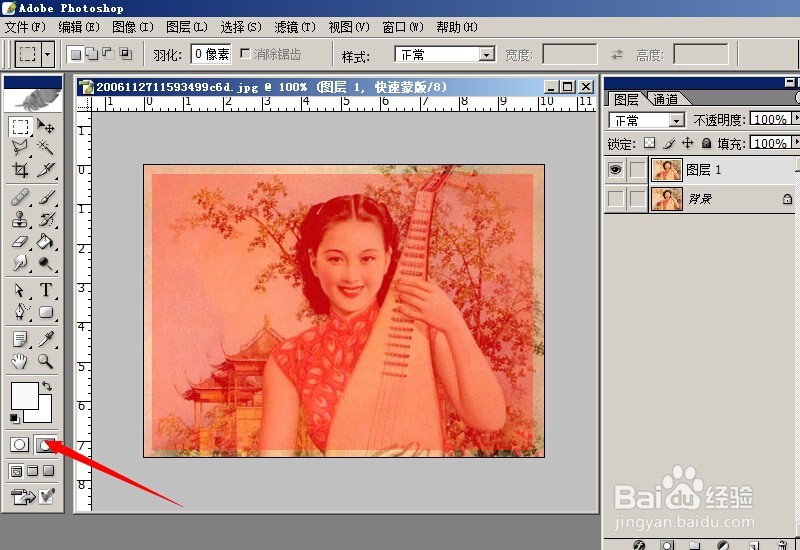The image size is (800, 550).
Task: Click the 图层 tab in the palette
Action: [626, 99]
